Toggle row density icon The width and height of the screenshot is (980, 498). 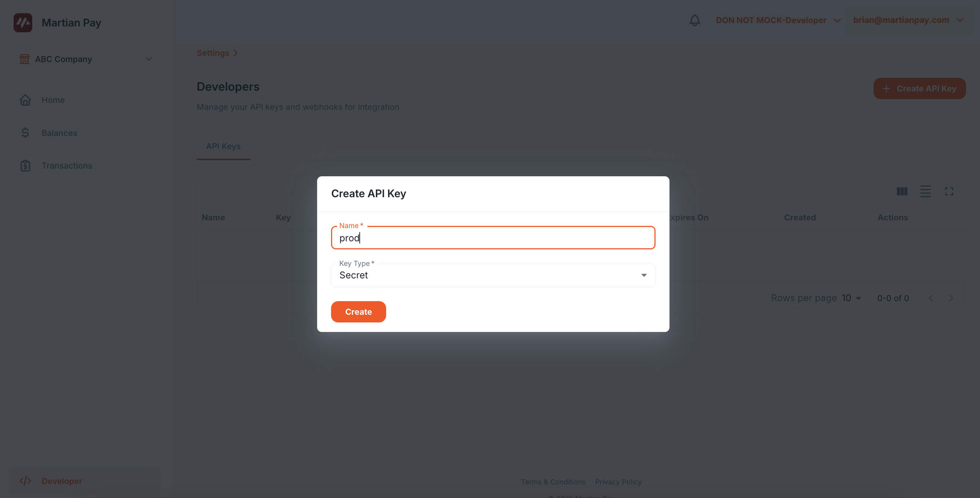click(925, 191)
